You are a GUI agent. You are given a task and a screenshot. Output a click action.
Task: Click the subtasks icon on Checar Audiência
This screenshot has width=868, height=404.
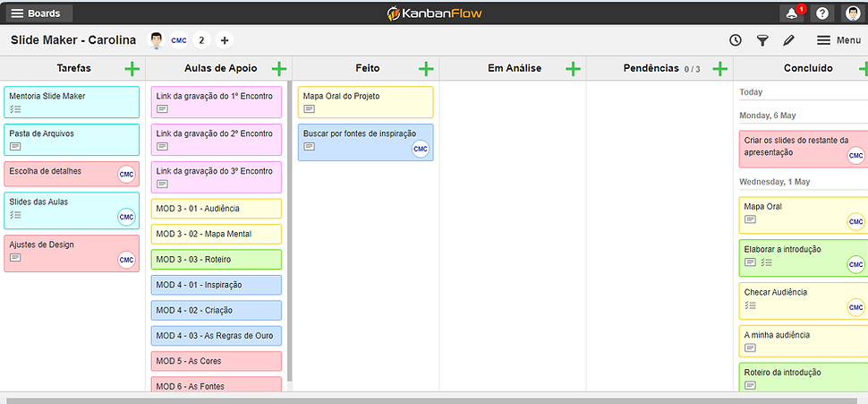pyautogui.click(x=750, y=305)
